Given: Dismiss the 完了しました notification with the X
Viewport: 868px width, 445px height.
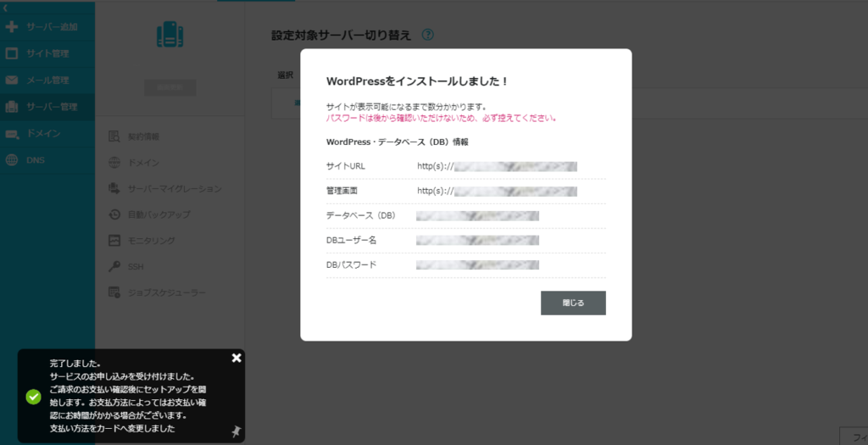Looking at the screenshot, I should [236, 358].
